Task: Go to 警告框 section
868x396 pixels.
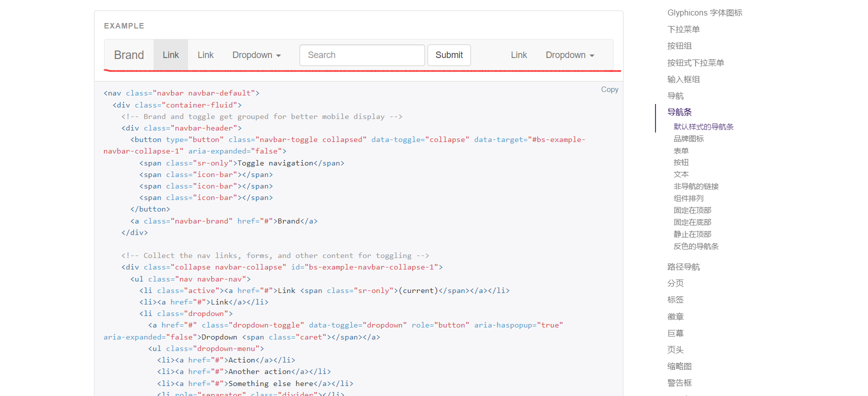Action: 679,383
